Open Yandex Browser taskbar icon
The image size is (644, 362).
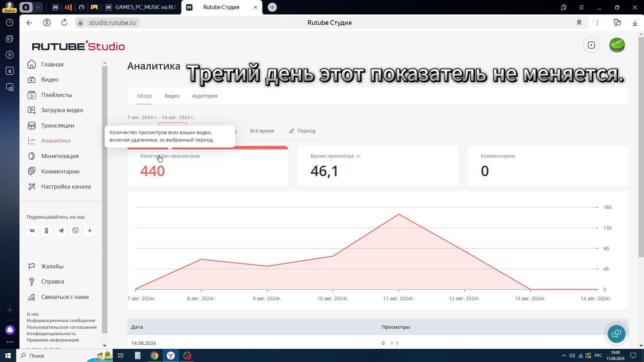(171, 356)
